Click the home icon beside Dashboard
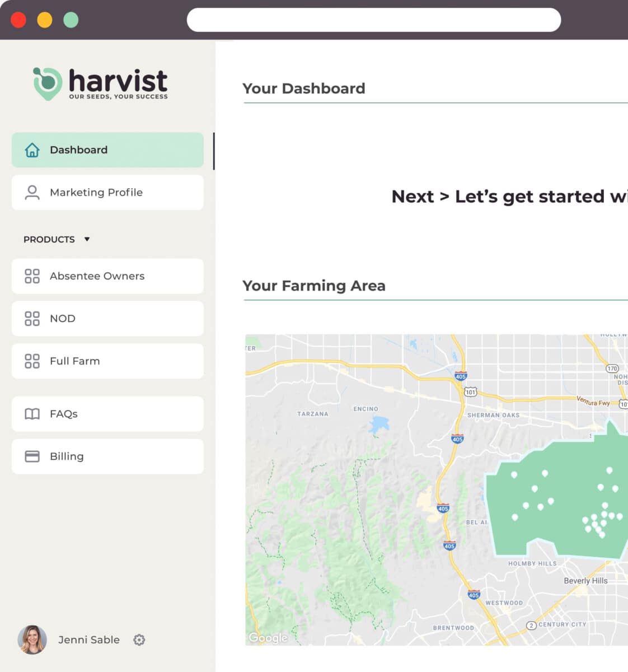Image resolution: width=628 pixels, height=672 pixels. tap(32, 150)
